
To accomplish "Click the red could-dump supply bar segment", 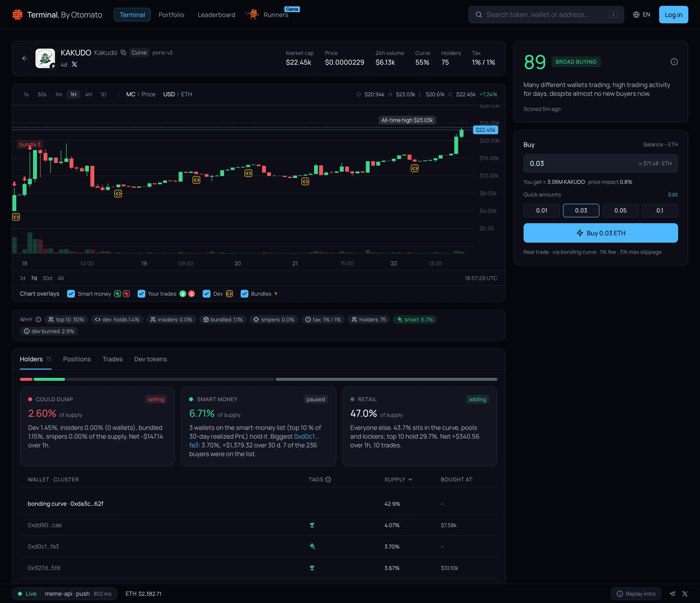I will click(26, 379).
